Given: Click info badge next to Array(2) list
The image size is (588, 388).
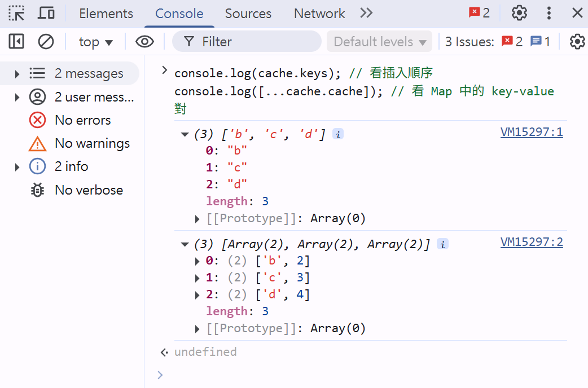Looking at the screenshot, I should click(442, 244).
